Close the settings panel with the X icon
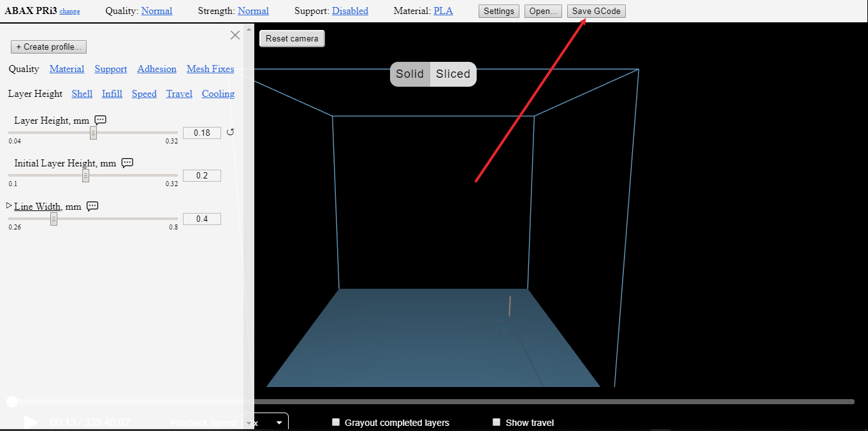This screenshot has width=868, height=431. (235, 35)
